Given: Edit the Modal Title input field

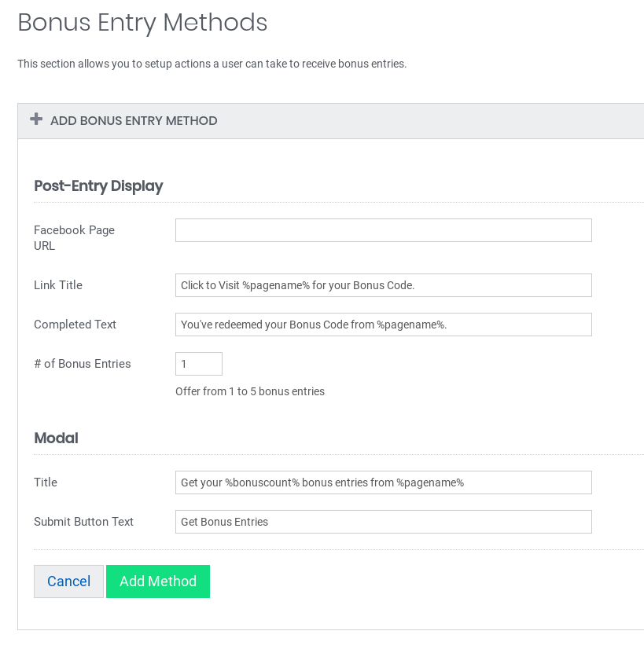Looking at the screenshot, I should tap(383, 482).
